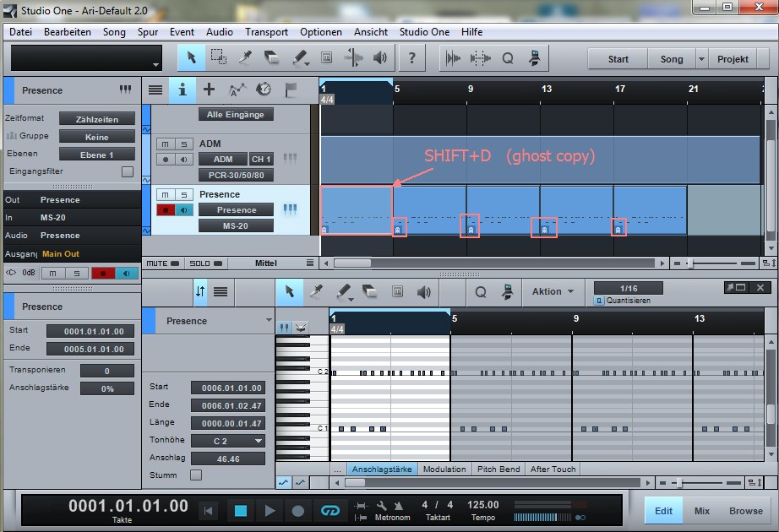Click the question mark help icon
779x532 pixels.
tap(411, 58)
